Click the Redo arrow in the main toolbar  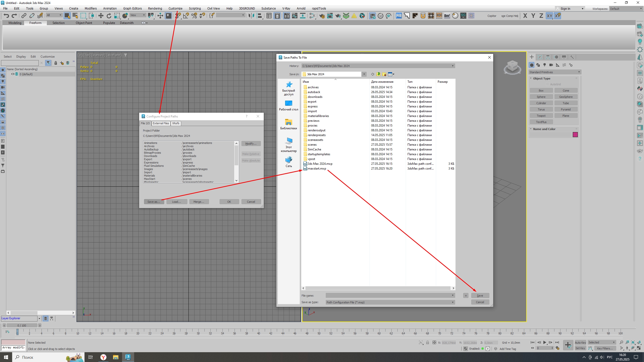click(x=14, y=16)
